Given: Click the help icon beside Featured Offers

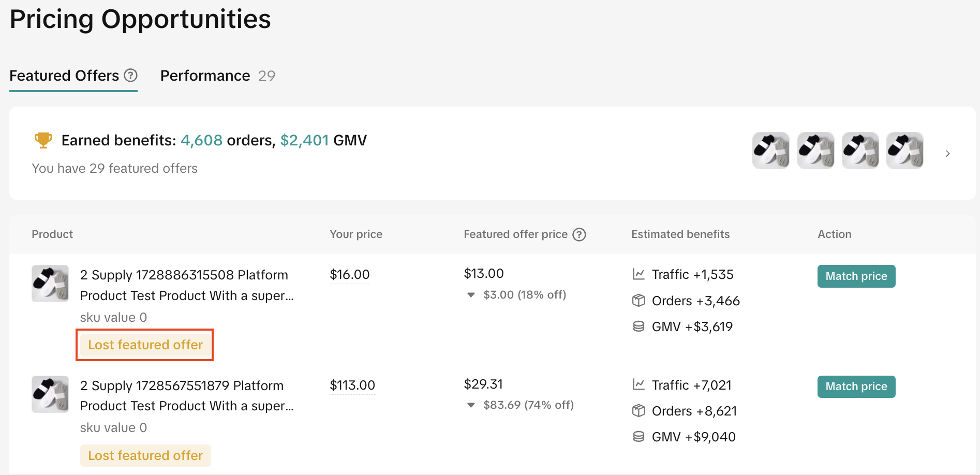Looking at the screenshot, I should tap(131, 76).
